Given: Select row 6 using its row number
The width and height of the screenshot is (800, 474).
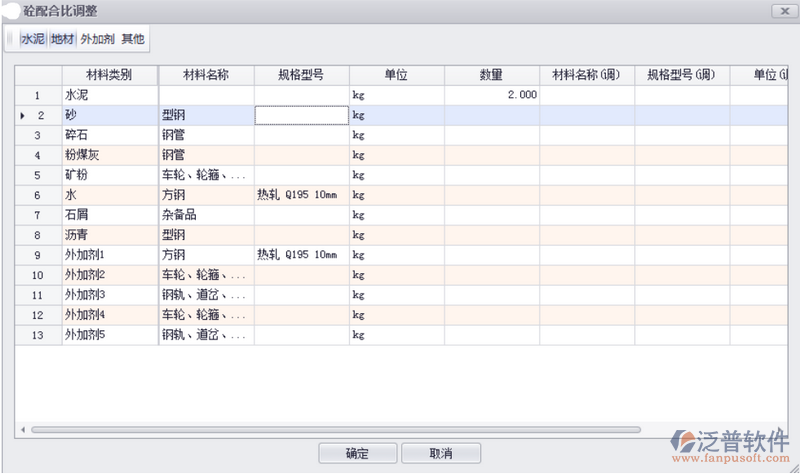Looking at the screenshot, I should pyautogui.click(x=37, y=195).
